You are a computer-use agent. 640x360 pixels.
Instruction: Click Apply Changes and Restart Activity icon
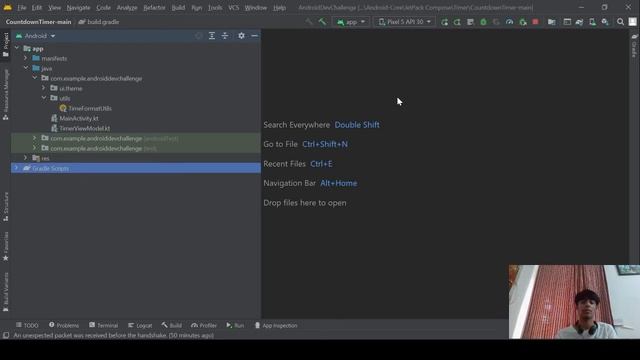pyautogui.click(x=457, y=22)
